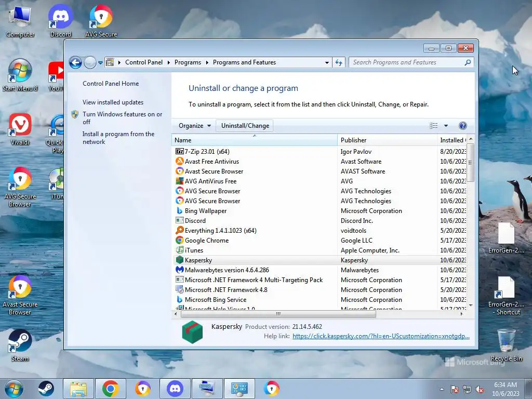Open Control Panel Home link
Image resolution: width=532 pixels, height=399 pixels.
pos(111,84)
